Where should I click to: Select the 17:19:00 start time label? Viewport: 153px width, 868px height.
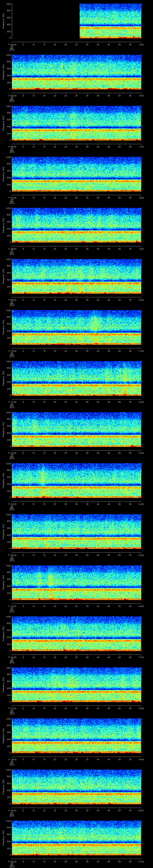click(x=12, y=810)
